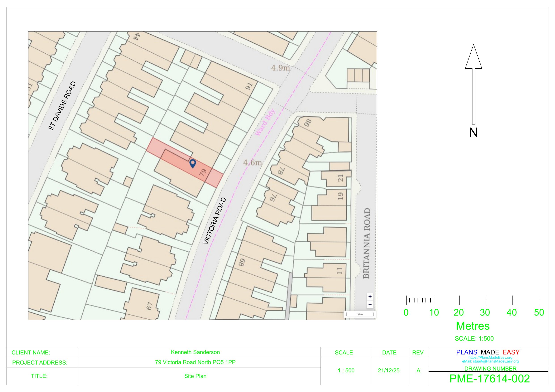Viewport: 555px width, 392px height.
Task: Click the 50 mark on metres scale bar
Action: point(539,312)
